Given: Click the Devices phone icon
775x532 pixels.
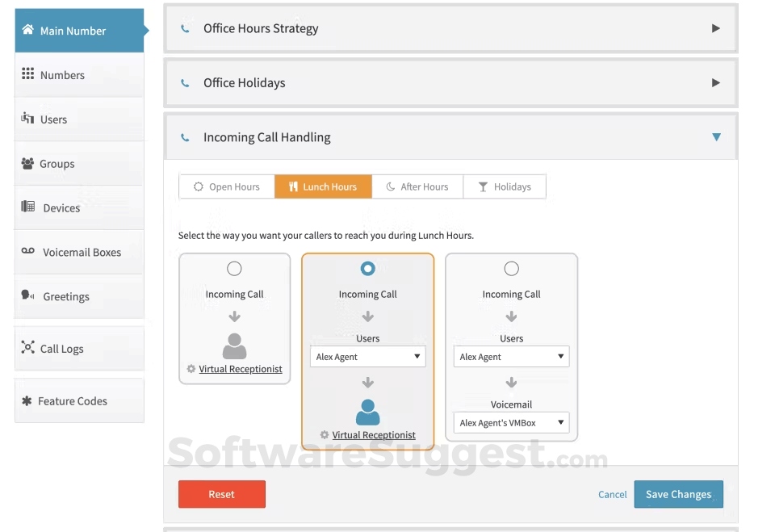Looking at the screenshot, I should 28,207.
